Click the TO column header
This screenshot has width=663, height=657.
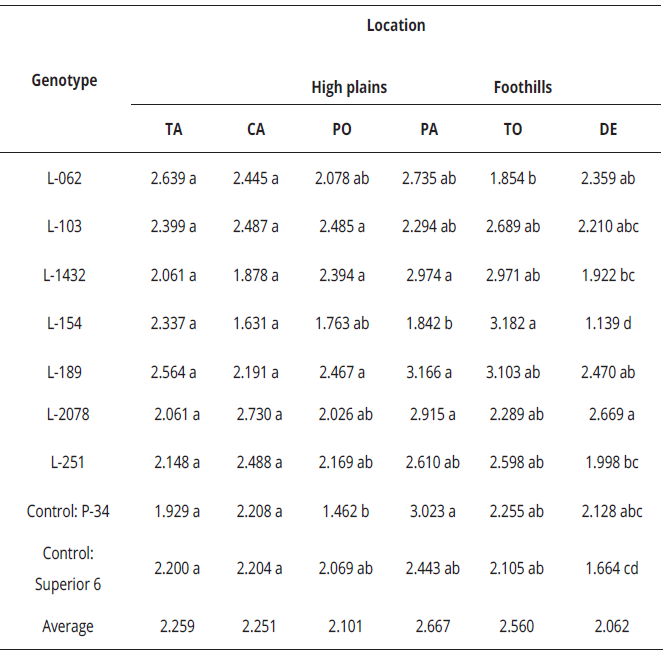pos(513,129)
